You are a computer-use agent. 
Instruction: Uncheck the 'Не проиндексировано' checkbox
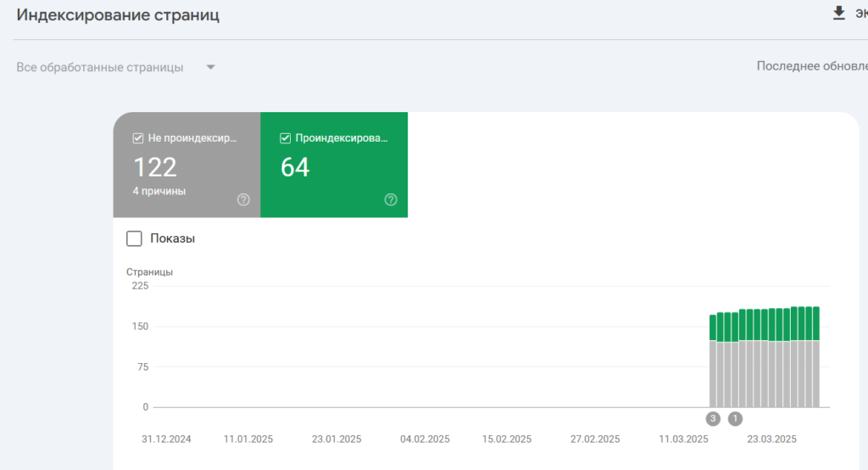138,138
